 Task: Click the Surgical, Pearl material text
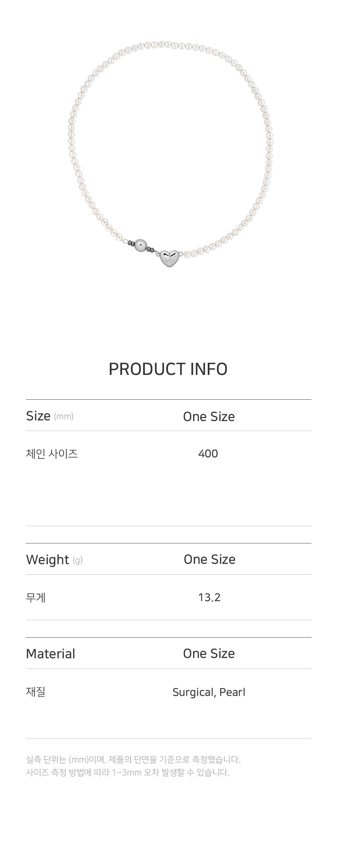pyautogui.click(x=209, y=692)
